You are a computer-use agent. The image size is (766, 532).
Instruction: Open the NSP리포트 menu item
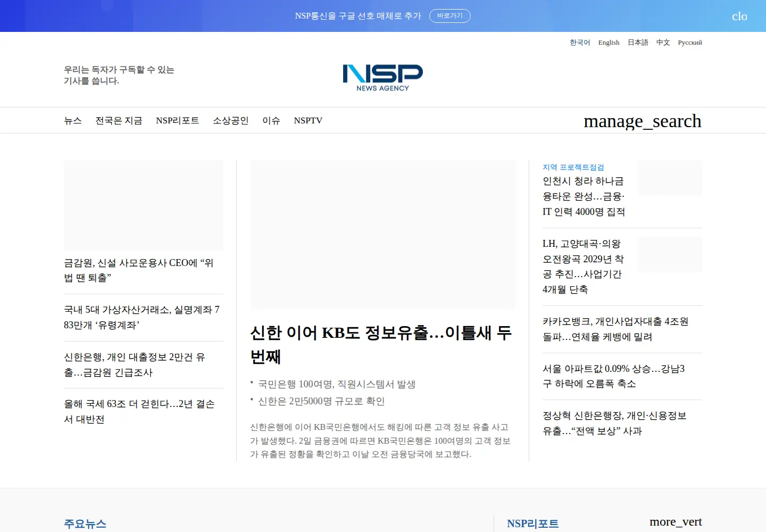(x=178, y=121)
